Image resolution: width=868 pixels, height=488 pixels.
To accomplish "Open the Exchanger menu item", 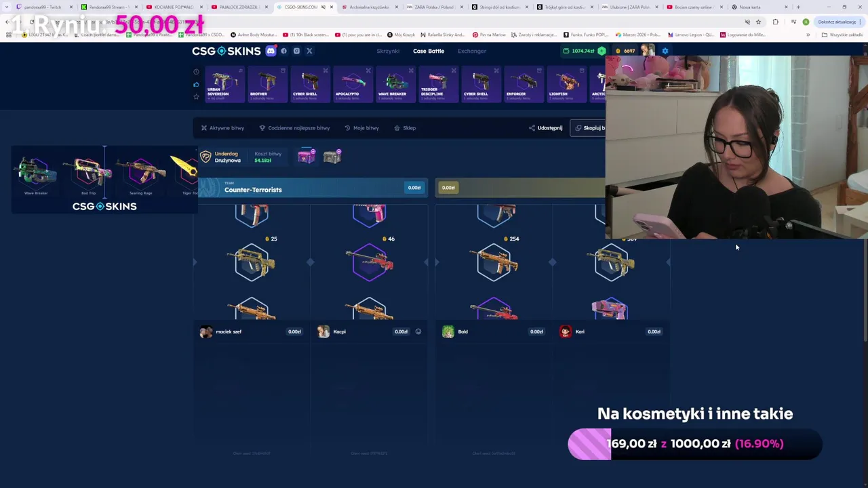I will point(471,51).
